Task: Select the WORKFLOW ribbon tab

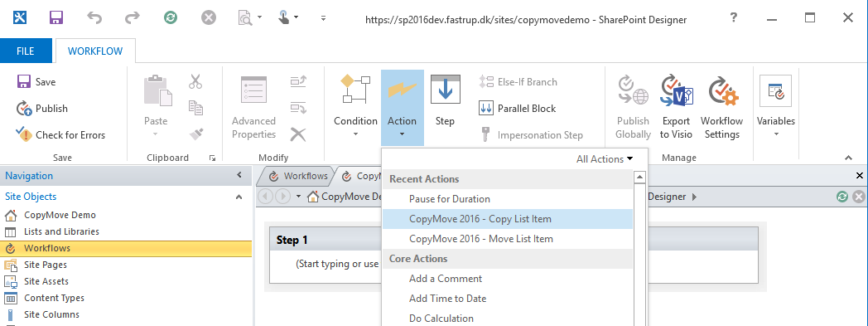Action: [x=95, y=51]
